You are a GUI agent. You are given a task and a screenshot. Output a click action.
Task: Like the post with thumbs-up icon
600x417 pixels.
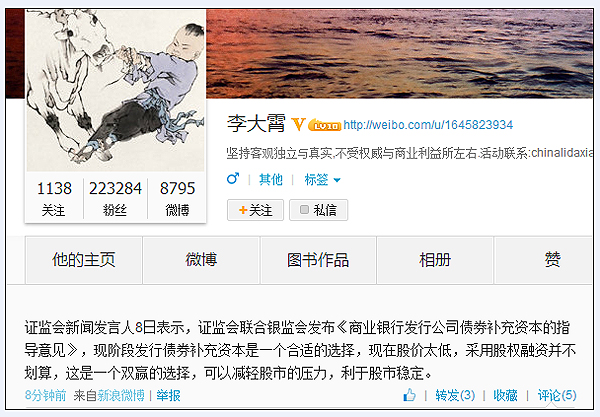[409, 395]
